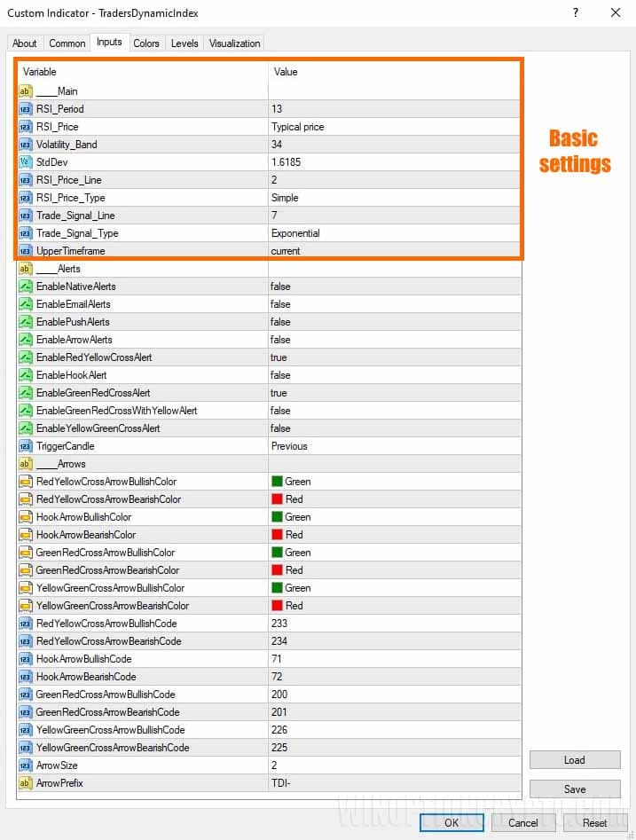Click the Trade_Signal_Line integer icon
This screenshot has width=636, height=840.
pyautogui.click(x=25, y=216)
